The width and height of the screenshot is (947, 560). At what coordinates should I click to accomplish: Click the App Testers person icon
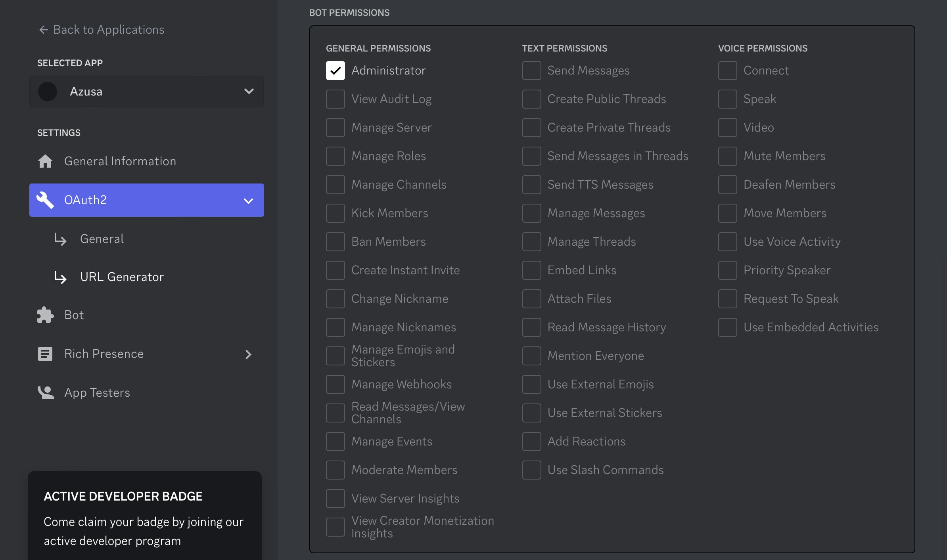coord(45,393)
